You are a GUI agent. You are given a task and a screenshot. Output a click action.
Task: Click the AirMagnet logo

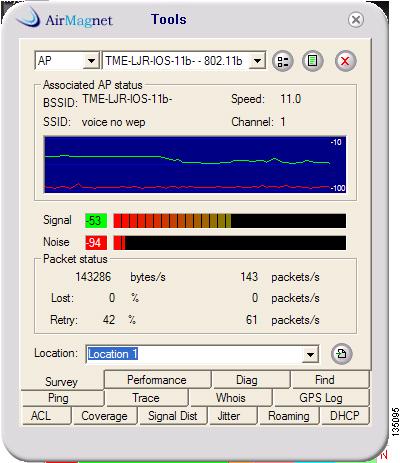click(x=65, y=18)
